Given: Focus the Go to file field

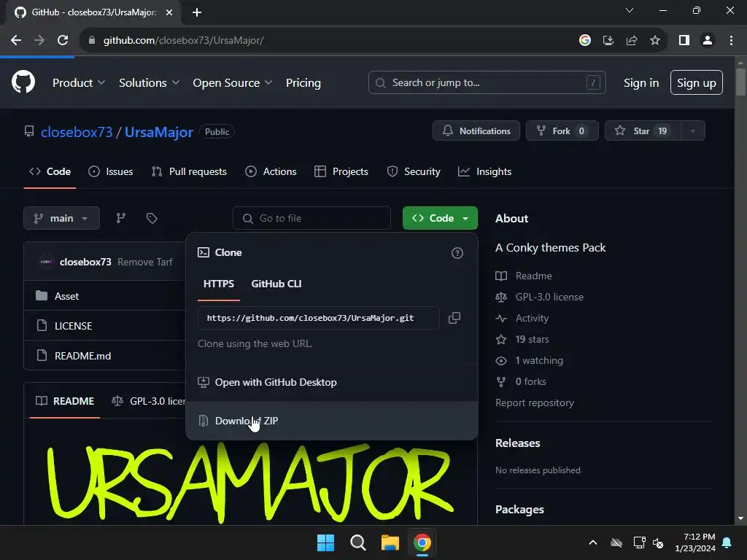Looking at the screenshot, I should click(311, 218).
